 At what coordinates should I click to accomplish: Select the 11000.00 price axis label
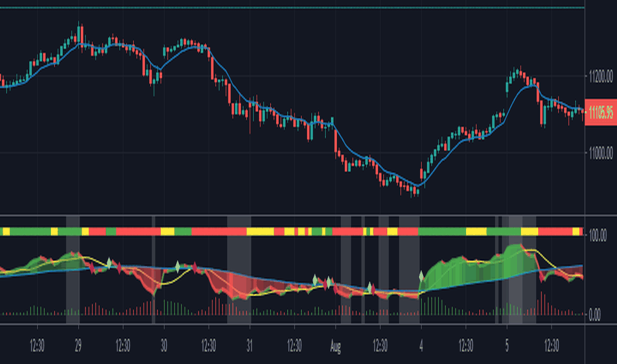click(601, 153)
